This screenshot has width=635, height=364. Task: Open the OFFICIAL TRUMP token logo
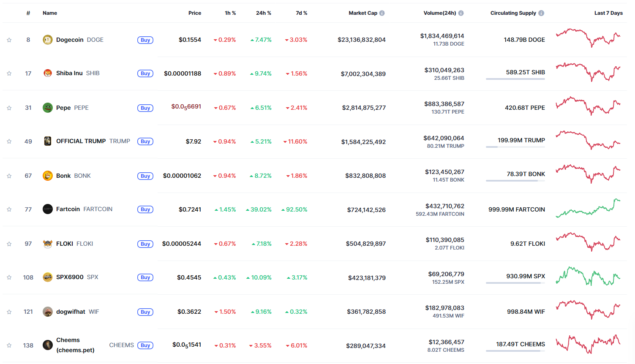click(x=48, y=141)
